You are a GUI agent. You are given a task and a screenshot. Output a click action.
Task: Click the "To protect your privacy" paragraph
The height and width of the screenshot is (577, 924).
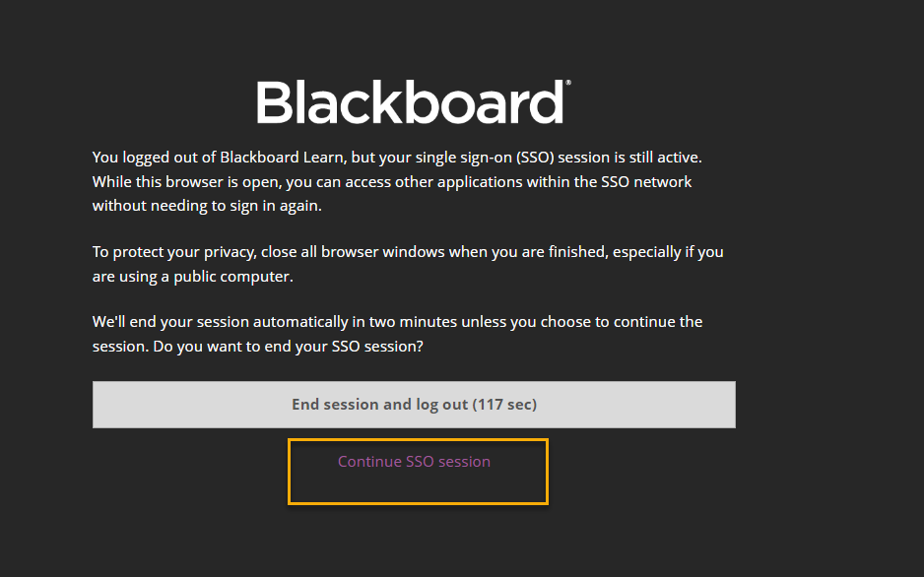point(408,264)
